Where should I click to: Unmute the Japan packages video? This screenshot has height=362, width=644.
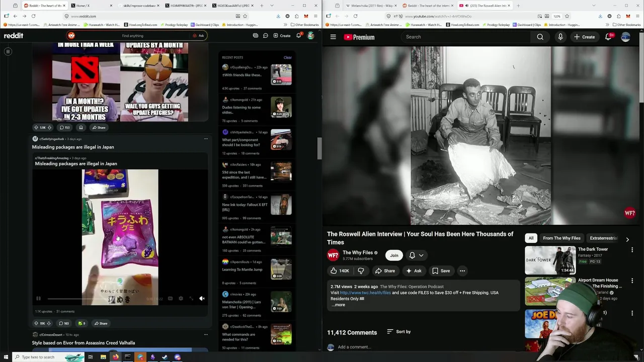click(x=202, y=299)
